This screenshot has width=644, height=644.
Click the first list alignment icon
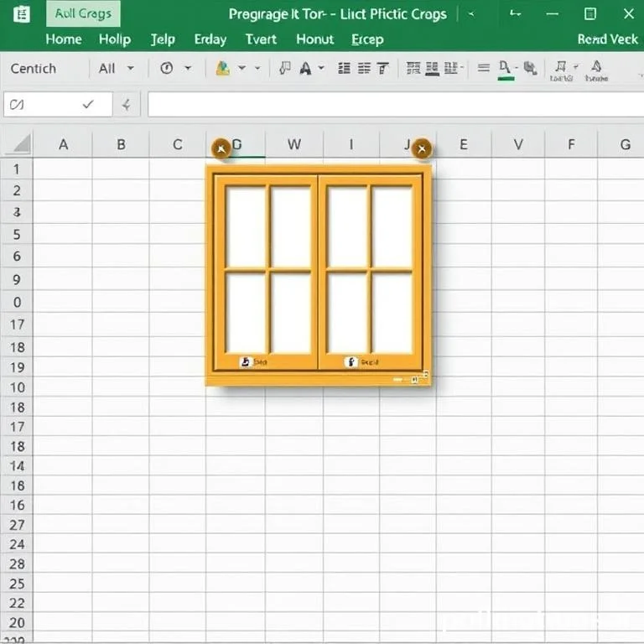344,68
